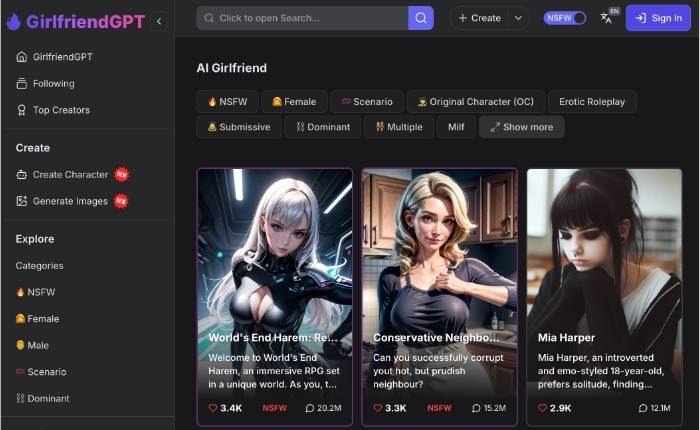Click the GirlfriendGPT flame logo
This screenshot has height=430, width=700.
coord(14,21)
